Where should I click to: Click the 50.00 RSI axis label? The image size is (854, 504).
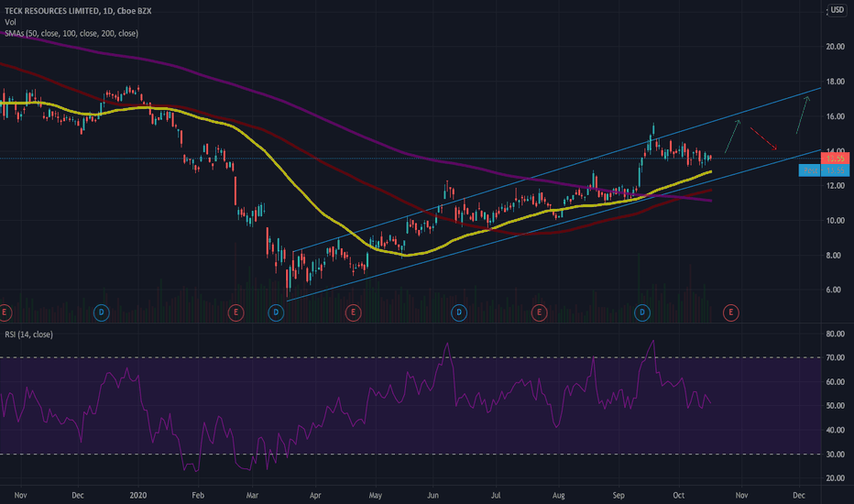coord(835,406)
